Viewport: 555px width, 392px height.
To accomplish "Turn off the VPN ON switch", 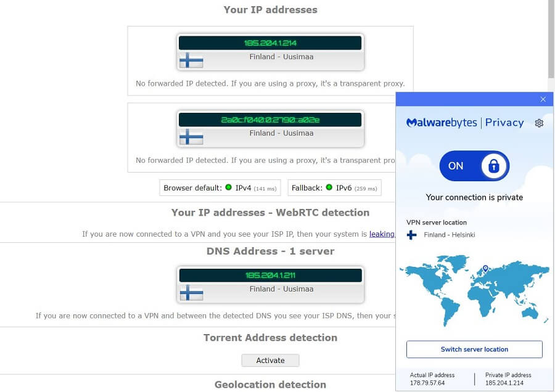I will point(474,166).
